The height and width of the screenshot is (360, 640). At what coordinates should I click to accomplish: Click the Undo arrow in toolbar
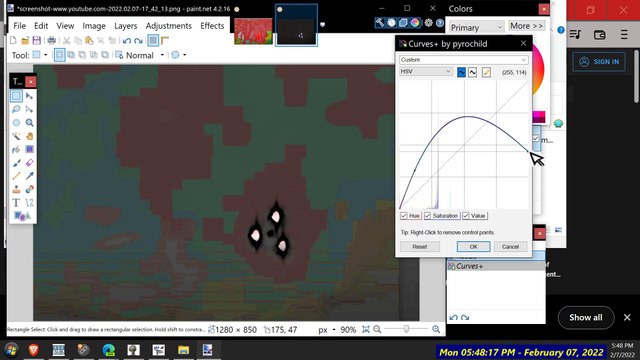coord(127,40)
